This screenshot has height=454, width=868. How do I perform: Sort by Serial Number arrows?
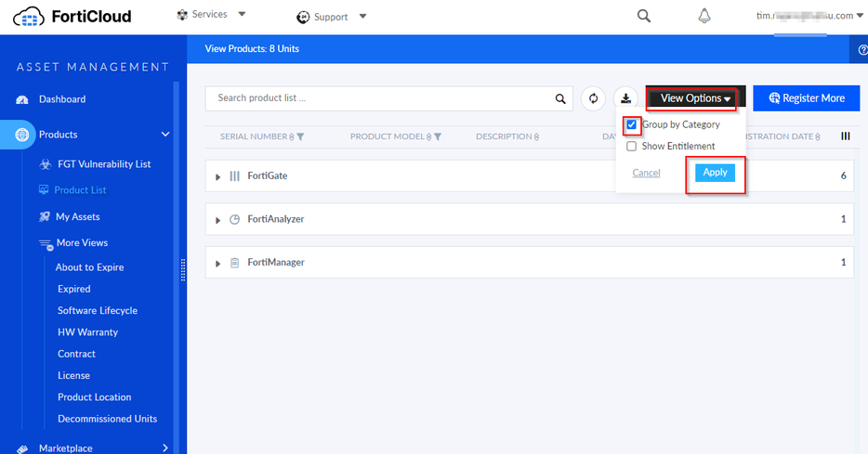[x=292, y=136]
